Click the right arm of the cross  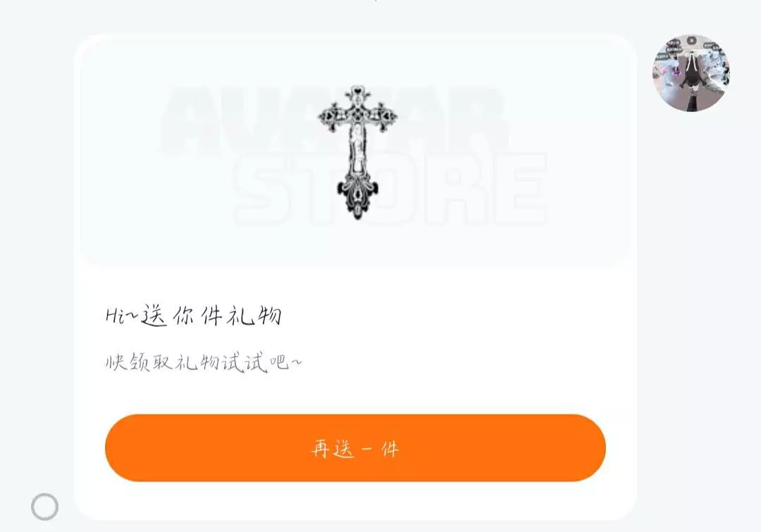(383, 116)
